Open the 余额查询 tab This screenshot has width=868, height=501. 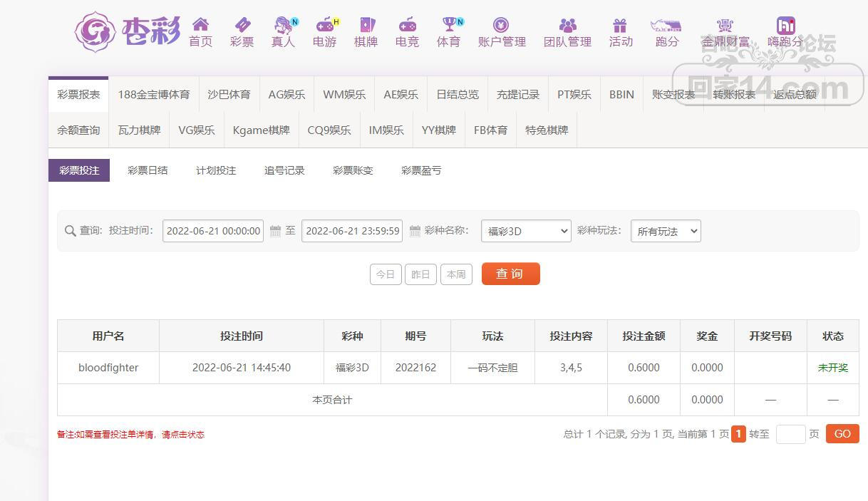click(x=78, y=130)
